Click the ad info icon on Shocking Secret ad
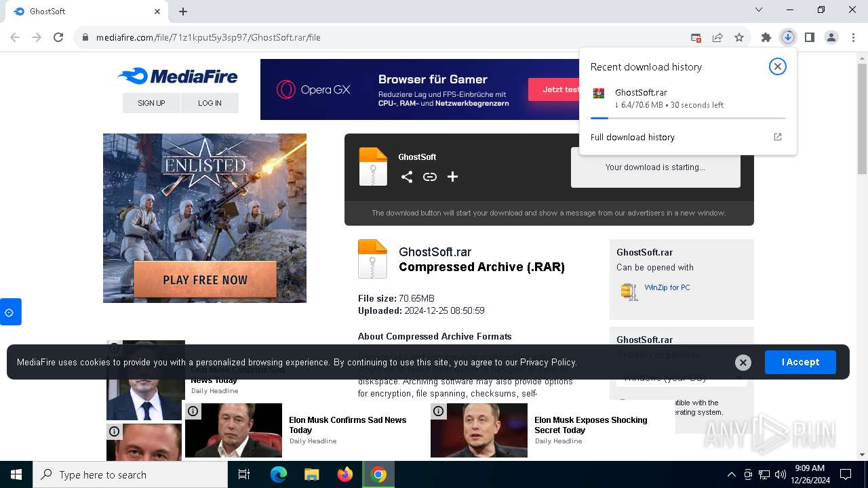This screenshot has width=868, height=488. point(438,411)
